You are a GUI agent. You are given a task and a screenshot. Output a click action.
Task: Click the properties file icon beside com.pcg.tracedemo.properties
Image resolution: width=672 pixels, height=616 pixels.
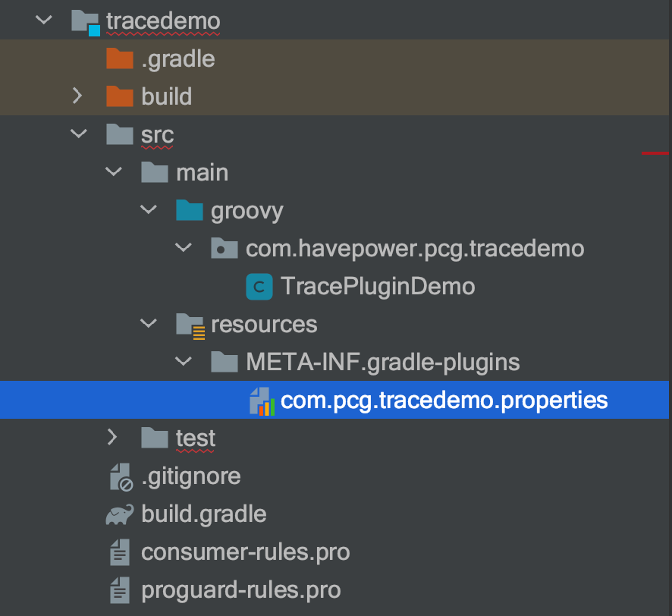(261, 401)
